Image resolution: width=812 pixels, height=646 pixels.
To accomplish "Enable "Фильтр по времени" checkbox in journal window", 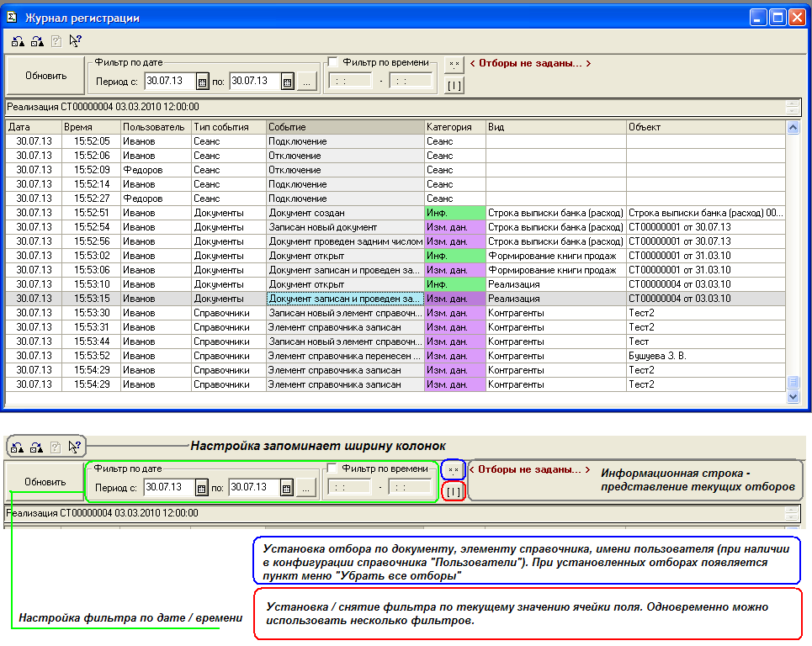I will [x=333, y=62].
